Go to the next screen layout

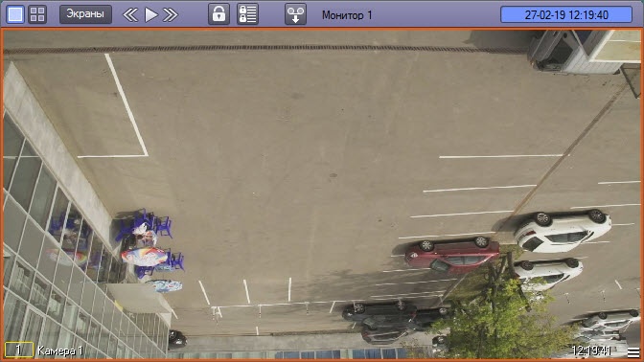(171, 14)
